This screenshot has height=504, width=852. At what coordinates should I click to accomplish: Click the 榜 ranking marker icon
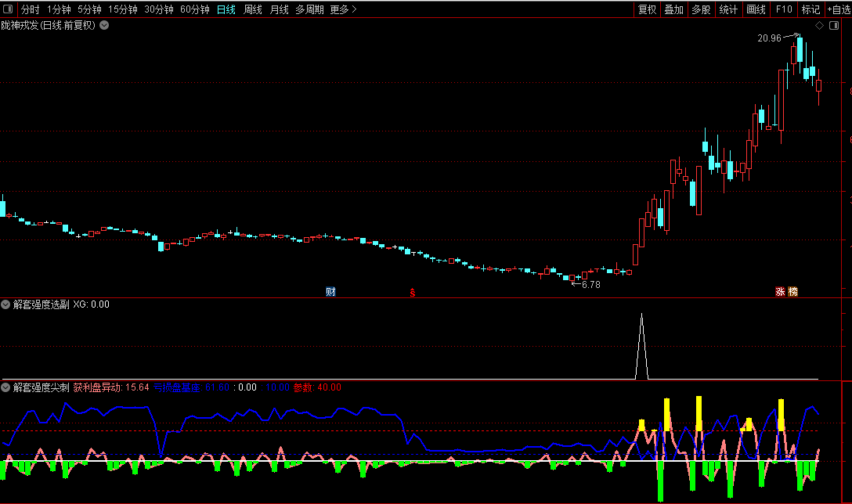coord(792,292)
